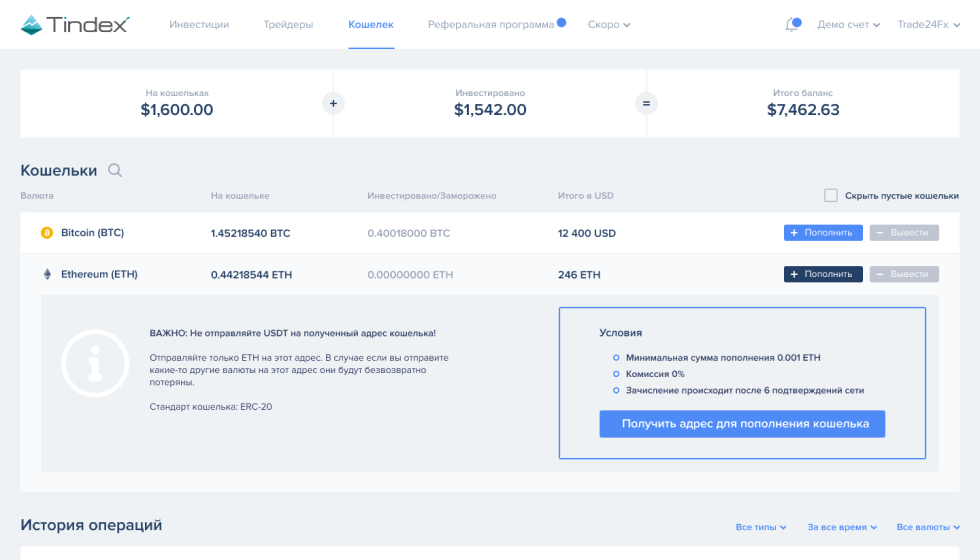The height and width of the screenshot is (560, 980).
Task: Click the Ethereum diamond icon
Action: click(46, 274)
